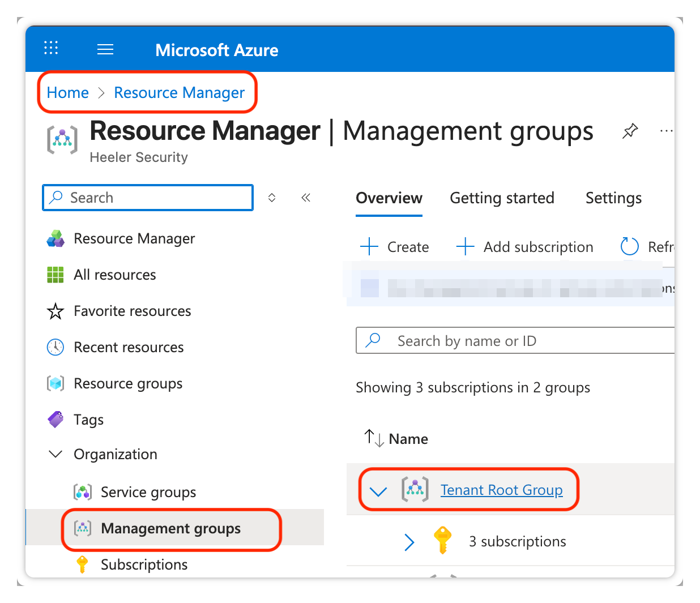Click the magnifier in name/ID search

(x=373, y=340)
